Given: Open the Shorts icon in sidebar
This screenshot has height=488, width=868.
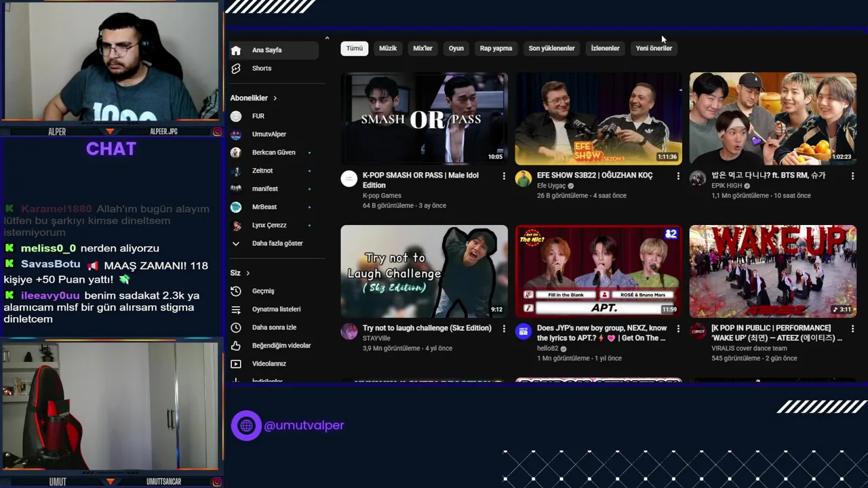Looking at the screenshot, I should (236, 68).
